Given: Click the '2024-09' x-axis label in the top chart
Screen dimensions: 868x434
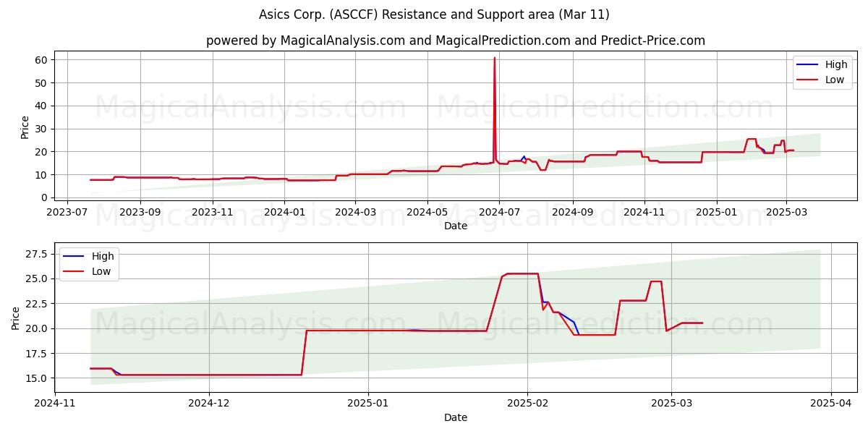Looking at the screenshot, I should pos(572,211).
